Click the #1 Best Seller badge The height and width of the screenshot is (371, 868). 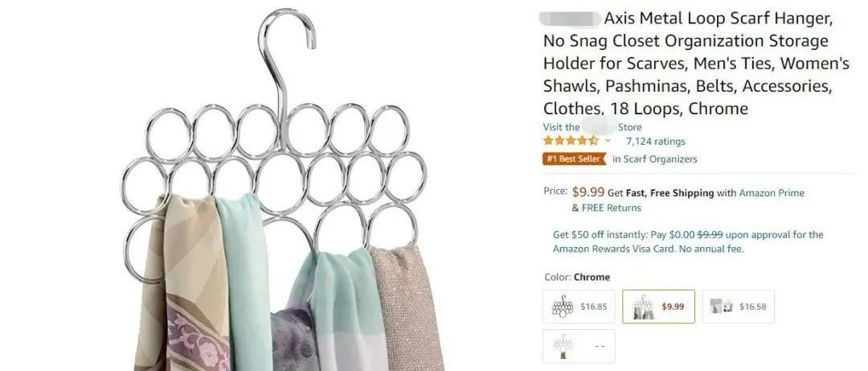click(x=574, y=159)
